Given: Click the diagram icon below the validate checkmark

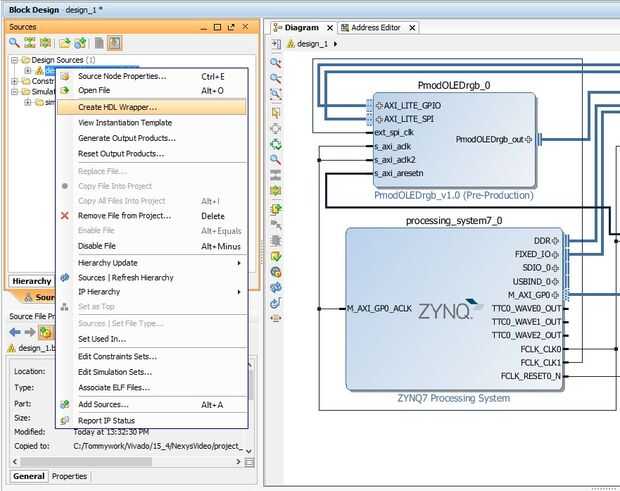Looking at the screenshot, I should (x=276, y=272).
